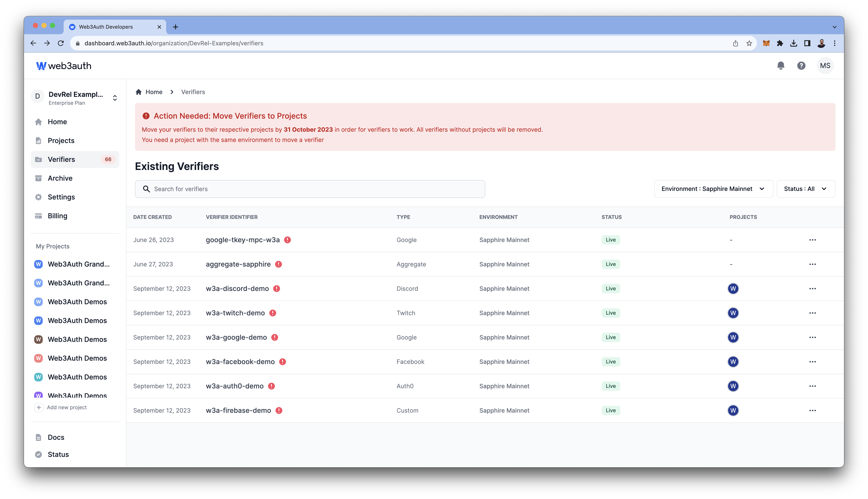The image size is (868, 499).
Task: Open w3a-firebase-demo verifier identifier
Action: (238, 410)
